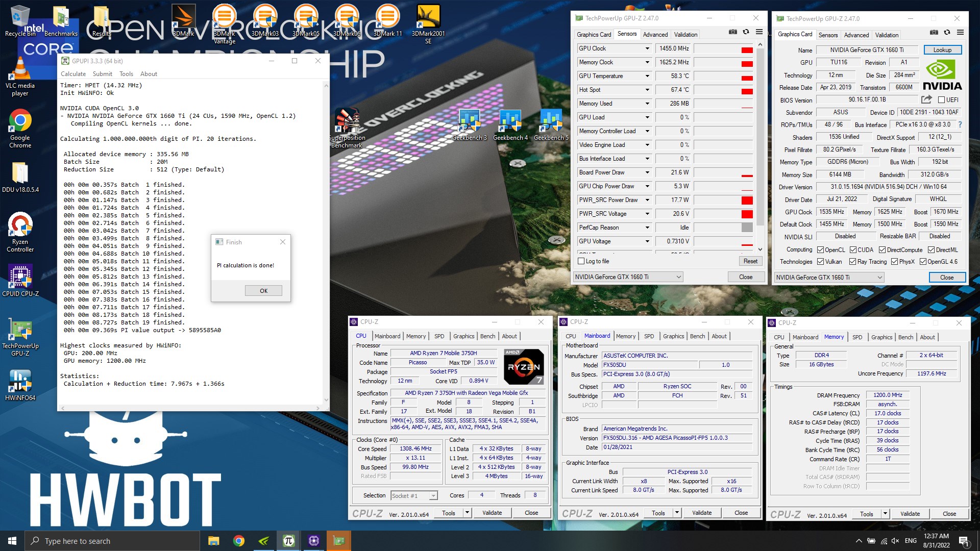Switch to Validation tab in GPU-Z Graphics Card window

click(x=887, y=35)
